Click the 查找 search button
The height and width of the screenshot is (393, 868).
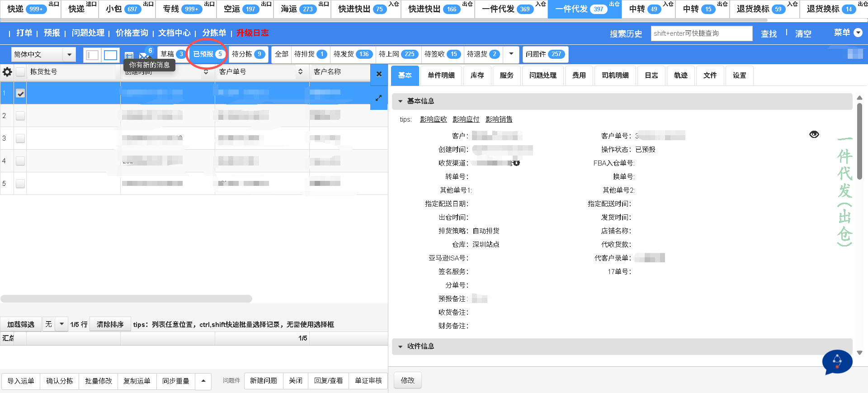click(769, 33)
